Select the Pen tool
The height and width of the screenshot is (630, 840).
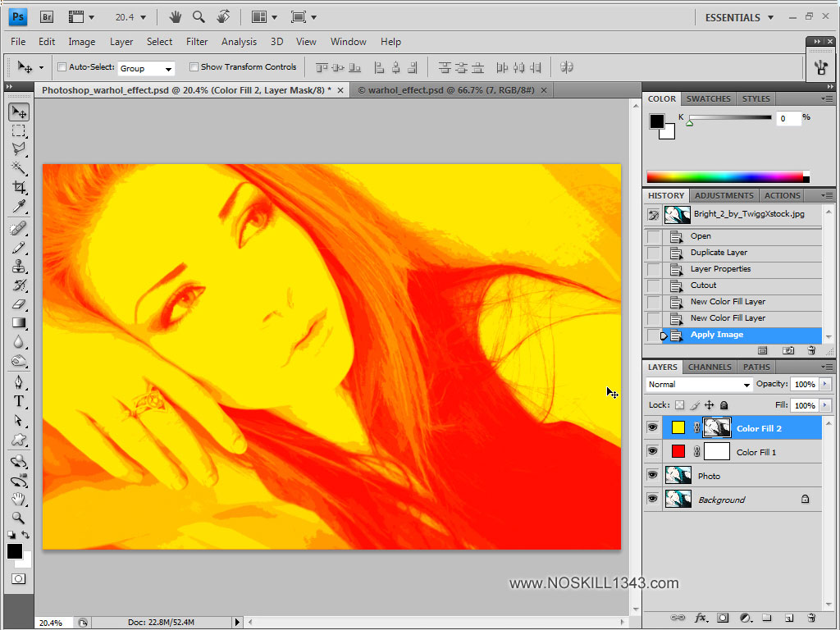tap(19, 382)
